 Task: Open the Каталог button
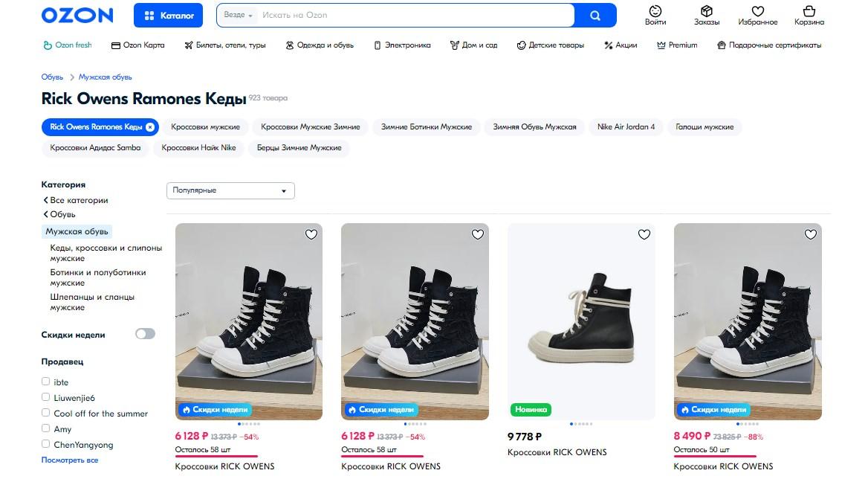168,15
